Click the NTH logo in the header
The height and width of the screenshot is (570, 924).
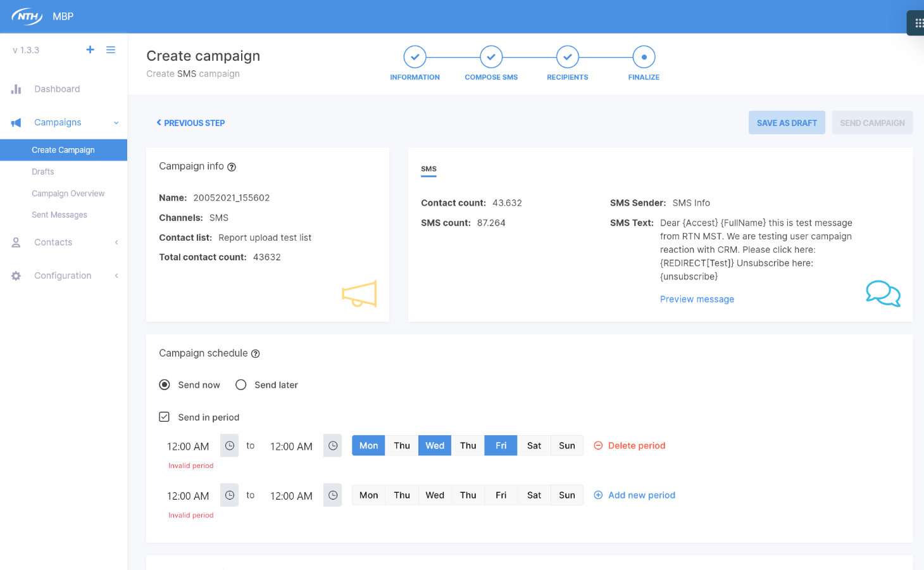click(x=27, y=16)
